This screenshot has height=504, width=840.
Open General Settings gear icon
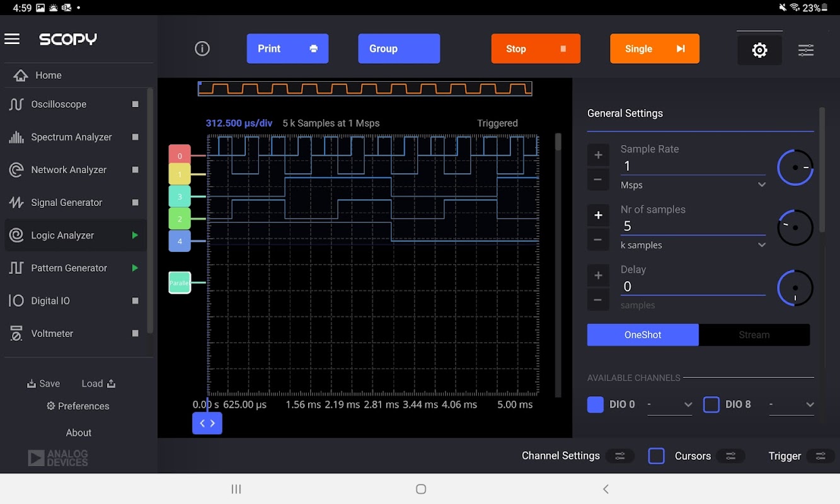(760, 50)
